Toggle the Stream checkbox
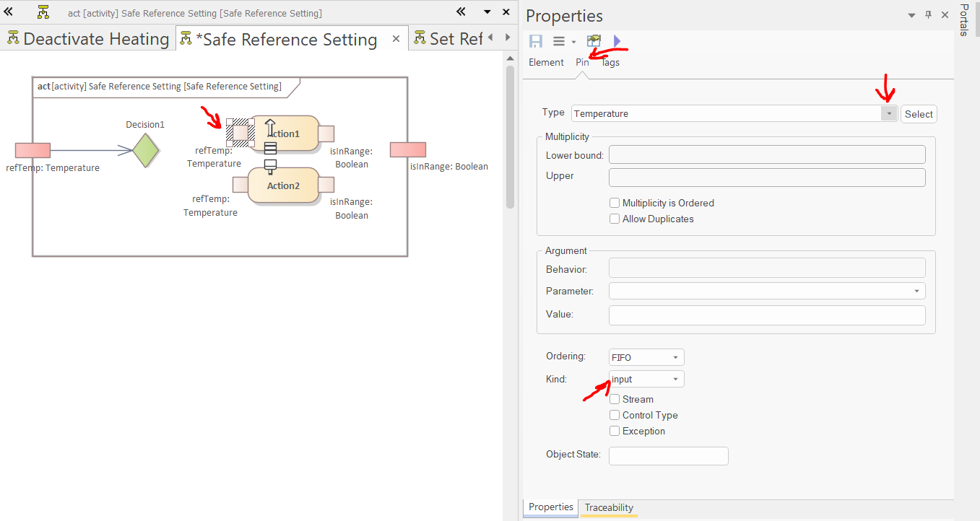 pos(615,400)
